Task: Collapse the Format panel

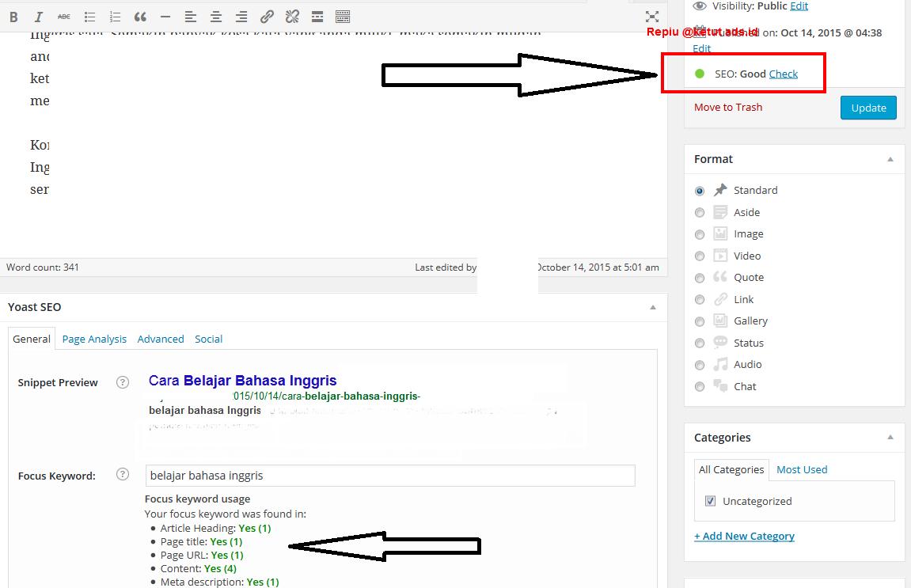Action: 890,159
